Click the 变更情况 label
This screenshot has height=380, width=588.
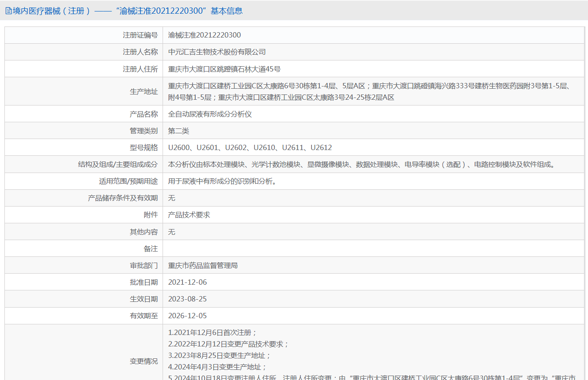144,361
